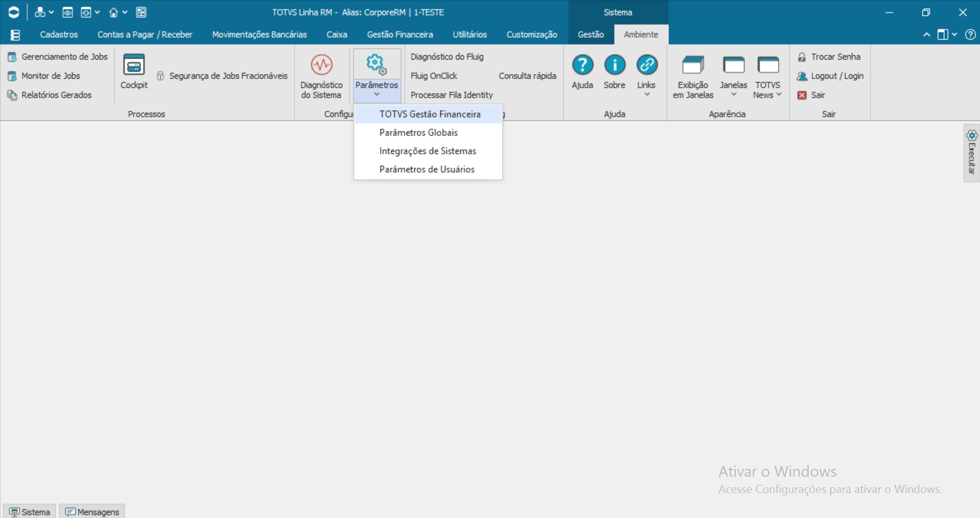Open the Contas a Pagar / Receber tab
Screen dimensions: 980x518
[x=145, y=35]
